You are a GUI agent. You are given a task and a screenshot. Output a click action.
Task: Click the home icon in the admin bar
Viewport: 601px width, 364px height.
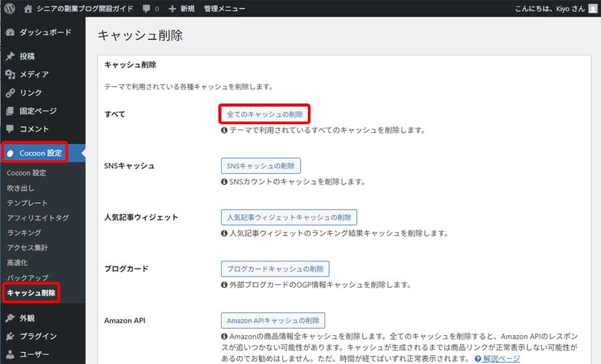28,9
